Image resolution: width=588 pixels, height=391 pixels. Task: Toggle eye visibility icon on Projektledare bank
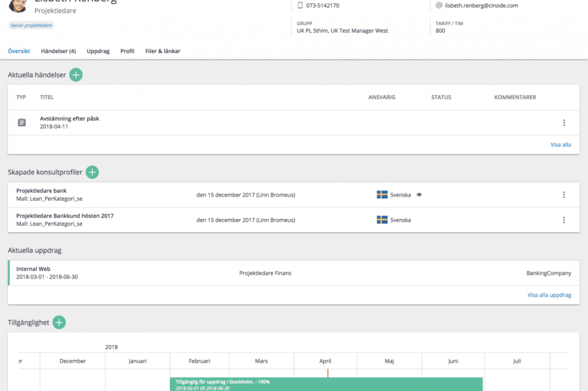click(x=419, y=195)
